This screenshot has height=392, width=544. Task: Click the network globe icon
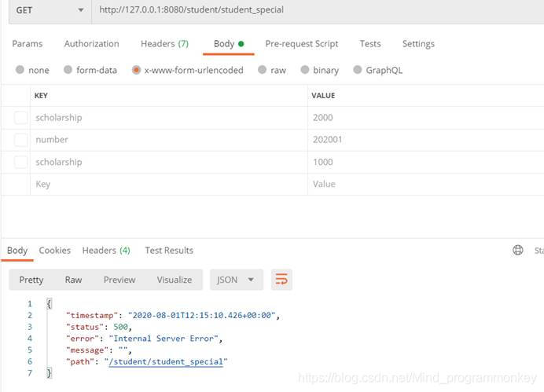coord(517,250)
